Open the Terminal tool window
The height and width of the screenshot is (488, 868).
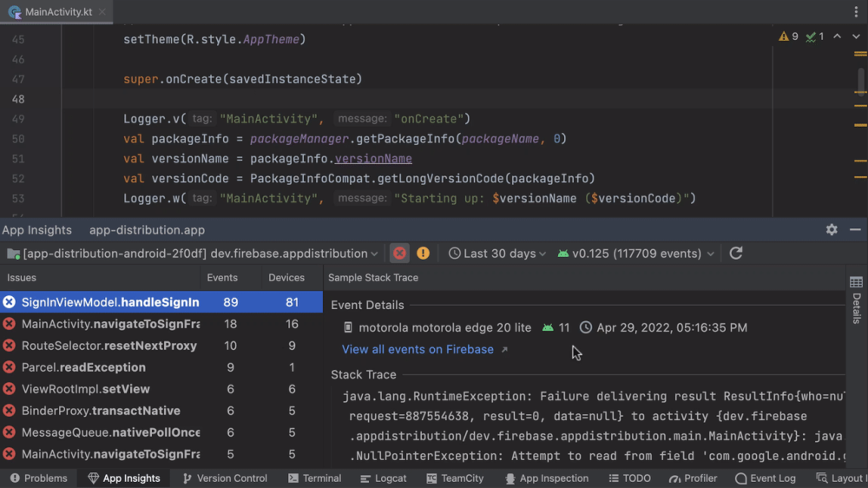pyautogui.click(x=314, y=478)
